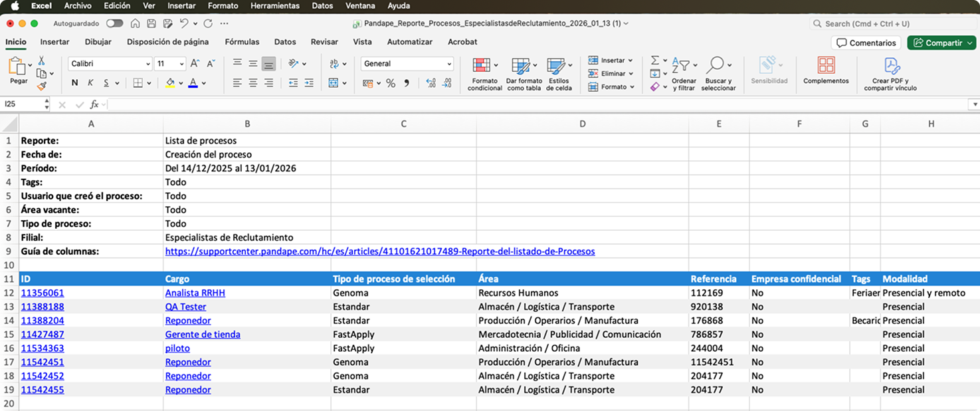Open the font name dropdown

[110, 64]
